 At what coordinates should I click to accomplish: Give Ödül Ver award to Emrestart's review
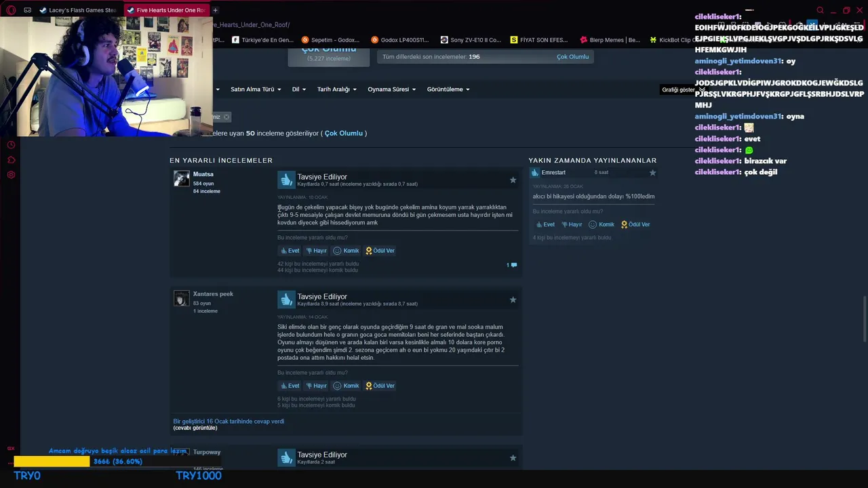(635, 224)
